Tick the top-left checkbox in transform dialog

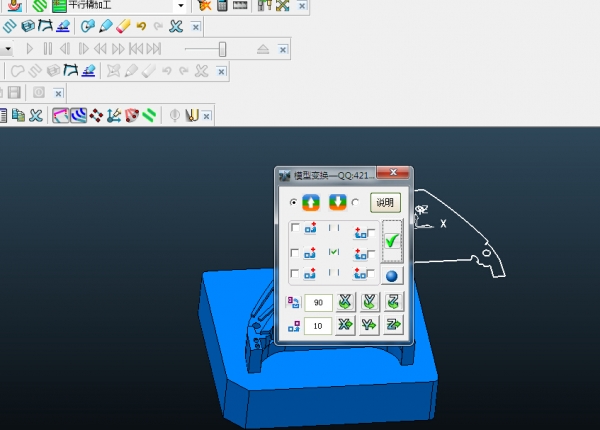295,228
